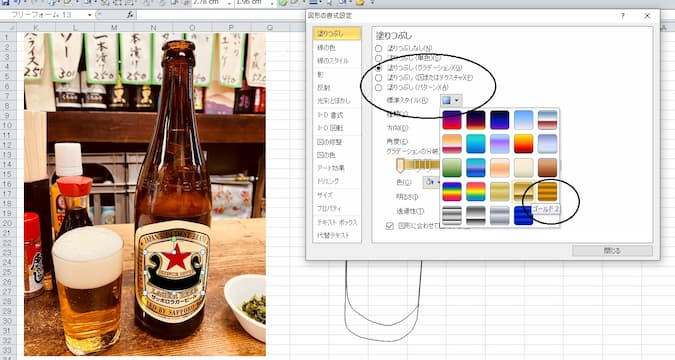Select the 塗りつぶし (単色) radio button
This screenshot has width=675, height=360.
(x=378, y=58)
